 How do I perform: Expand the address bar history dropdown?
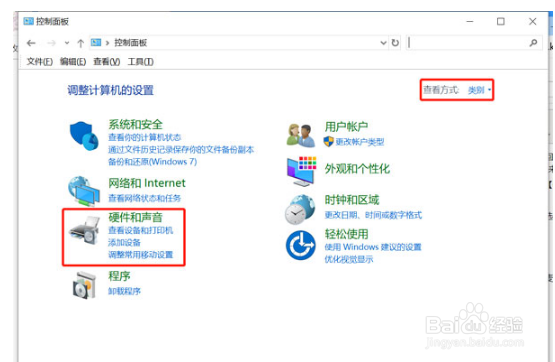click(x=383, y=43)
